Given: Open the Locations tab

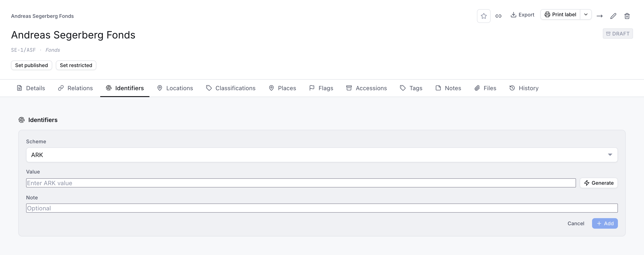Looking at the screenshot, I should coord(175,88).
